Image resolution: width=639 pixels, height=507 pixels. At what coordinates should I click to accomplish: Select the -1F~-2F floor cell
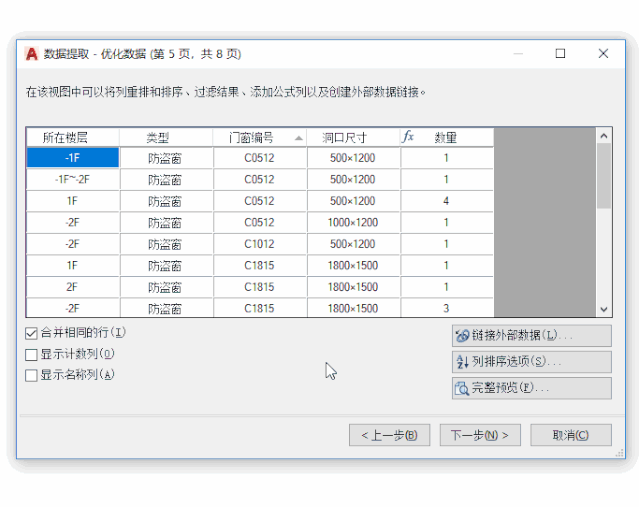(x=73, y=179)
